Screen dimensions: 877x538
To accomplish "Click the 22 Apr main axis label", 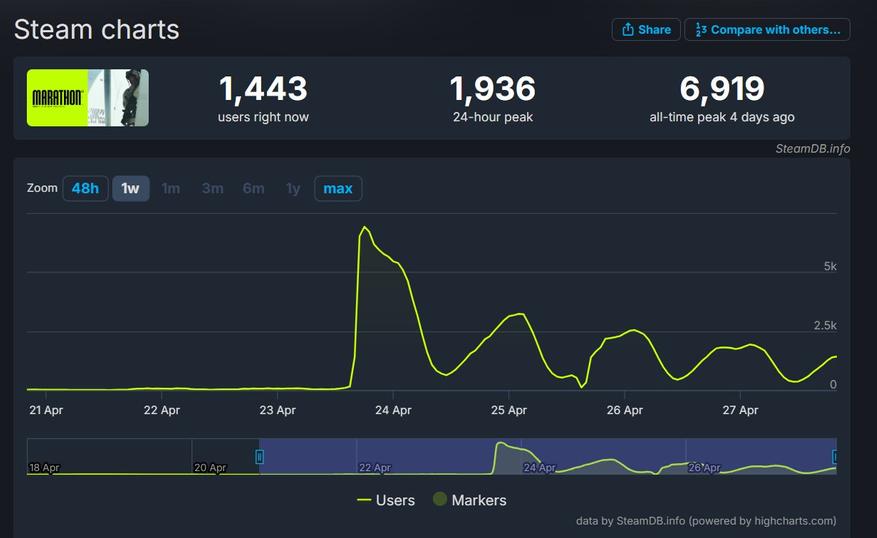I will coord(162,410).
